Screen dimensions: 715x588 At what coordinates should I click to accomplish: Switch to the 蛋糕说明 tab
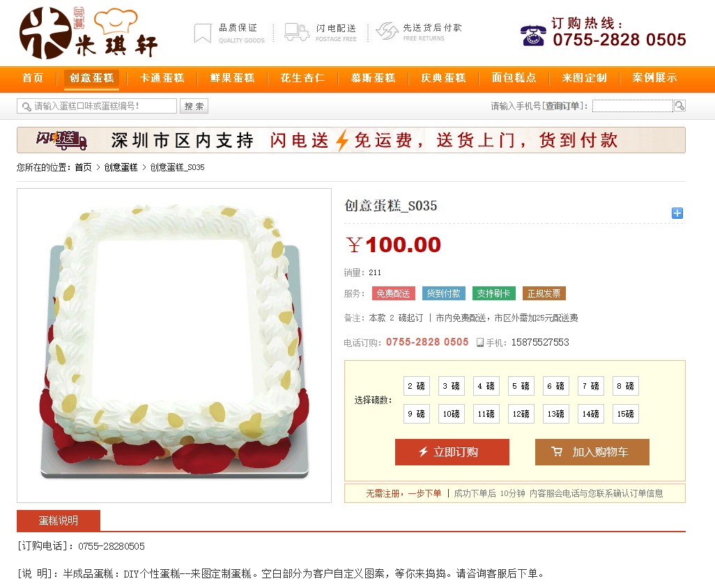point(59,520)
